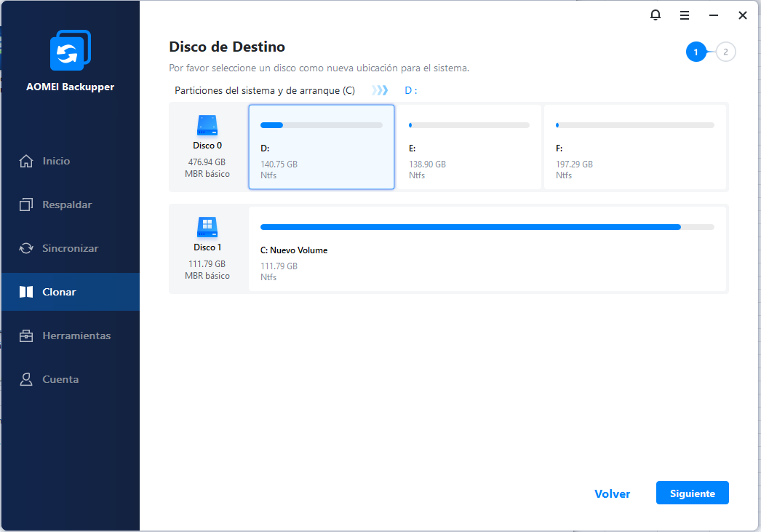Click the Clonar book icon

[x=26, y=292]
